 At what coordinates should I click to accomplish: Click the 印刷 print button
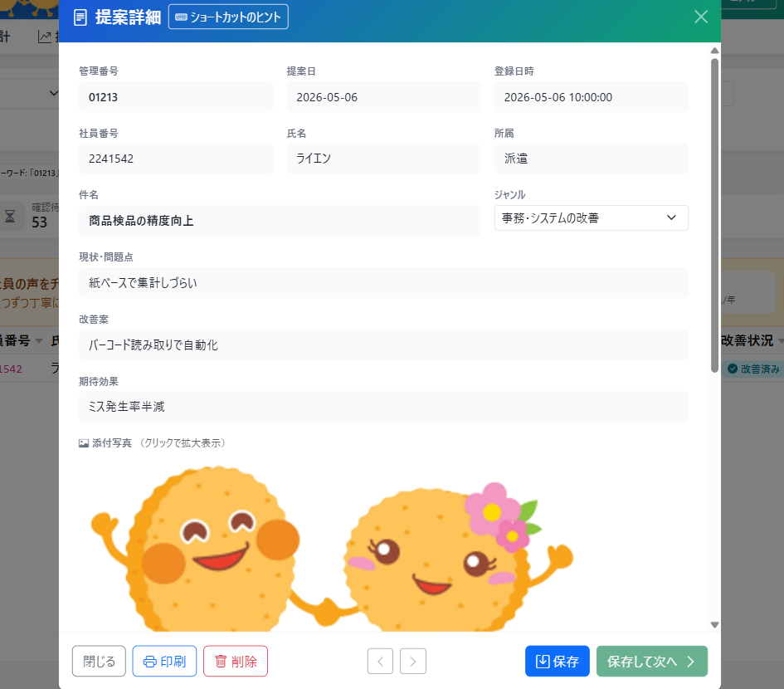[x=164, y=661]
